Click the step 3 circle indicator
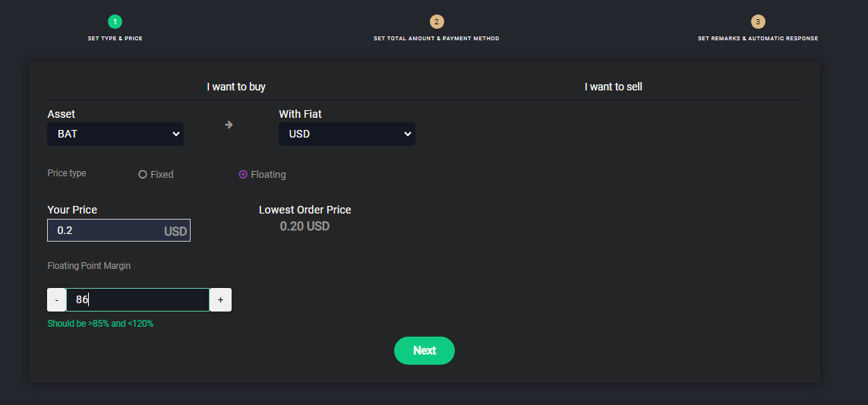 coord(758,22)
